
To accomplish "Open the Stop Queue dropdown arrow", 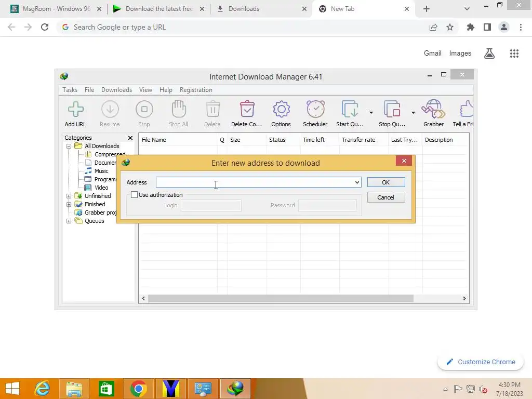I will pos(413,113).
